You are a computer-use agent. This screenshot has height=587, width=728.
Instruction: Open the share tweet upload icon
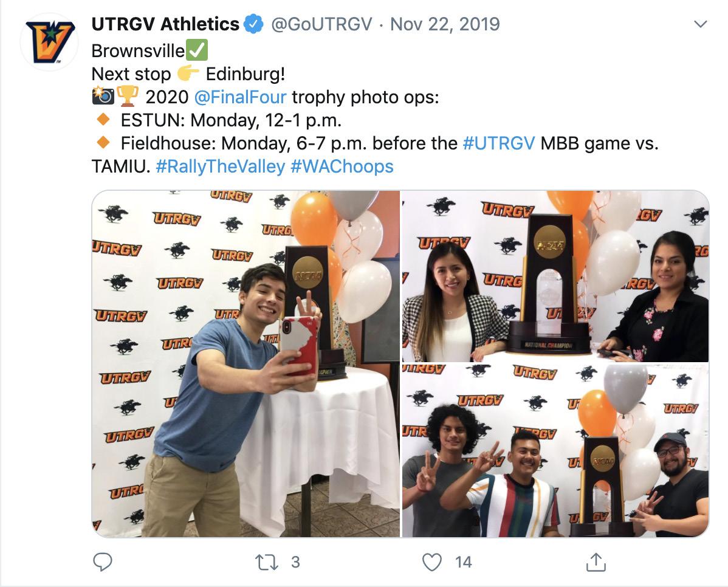coord(596,562)
